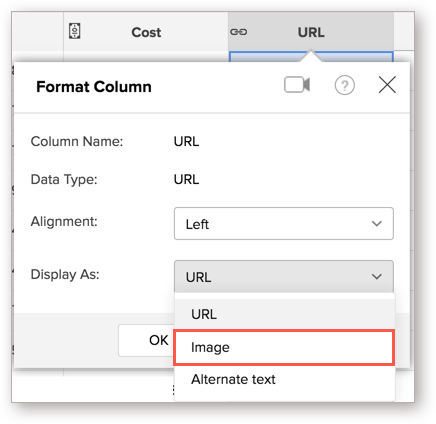Click the video tutorial camera icon
The height and width of the screenshot is (424, 436).
(297, 85)
